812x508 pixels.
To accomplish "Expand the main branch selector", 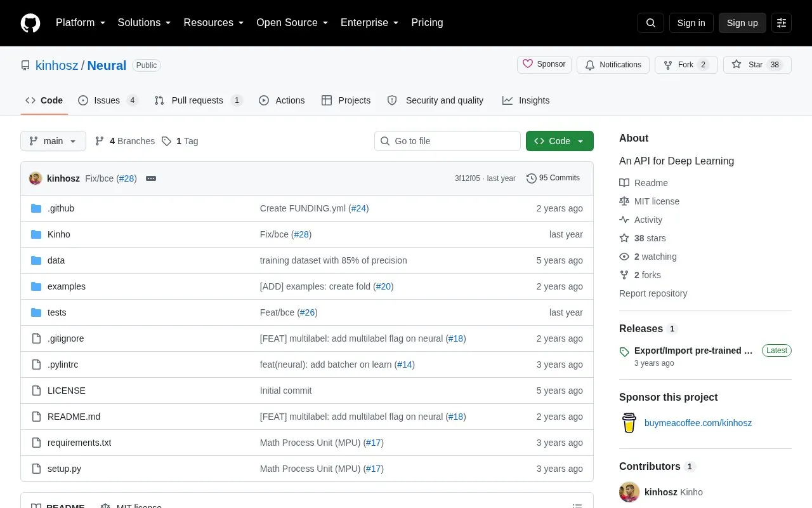I will click(53, 141).
